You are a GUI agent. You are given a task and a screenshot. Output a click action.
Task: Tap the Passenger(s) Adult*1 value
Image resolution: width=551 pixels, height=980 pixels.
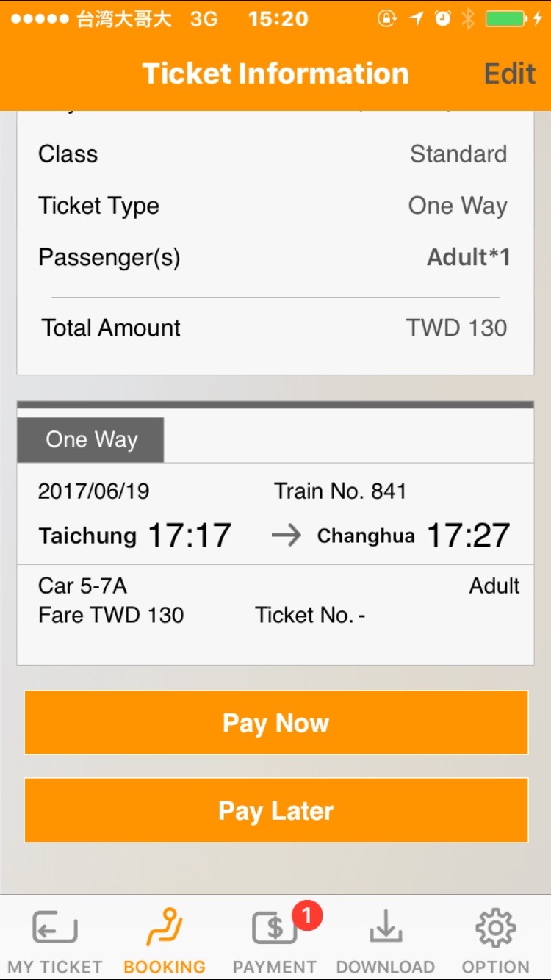tap(468, 257)
